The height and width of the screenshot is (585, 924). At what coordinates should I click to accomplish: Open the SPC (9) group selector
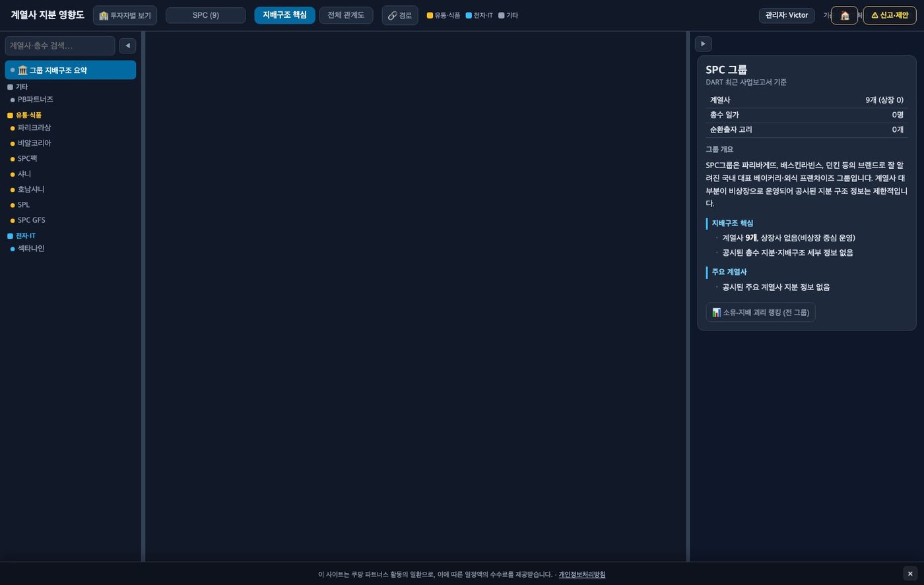[x=205, y=15]
